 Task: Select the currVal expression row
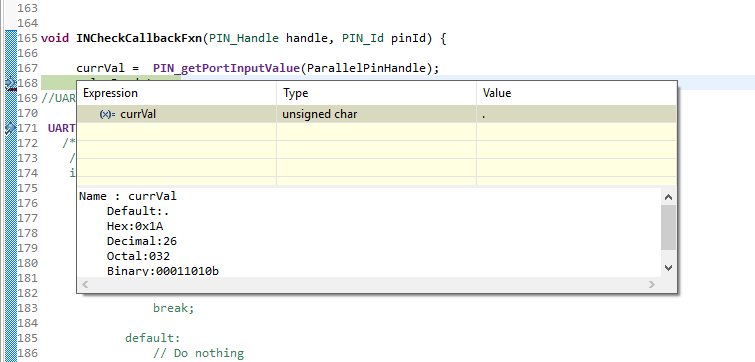pyautogui.click(x=377, y=114)
